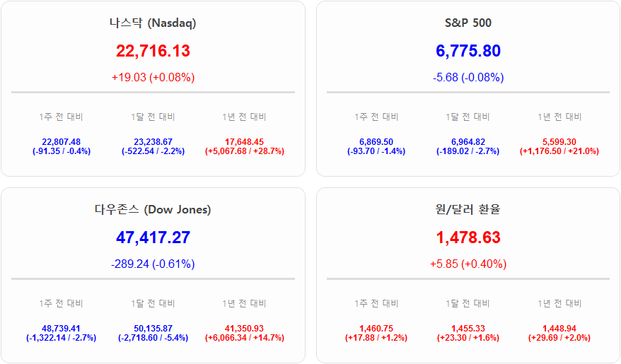621x364 pixels.
Task: Select S&P 500 one-year-ago value 5,599.30
Action: click(x=559, y=141)
